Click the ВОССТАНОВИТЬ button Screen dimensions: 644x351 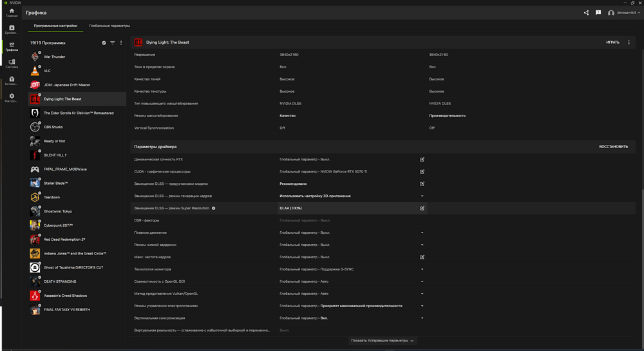[613, 147]
